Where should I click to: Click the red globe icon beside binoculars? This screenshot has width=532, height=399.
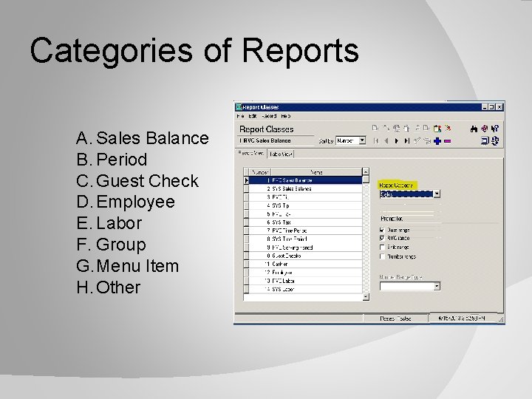[x=485, y=129]
